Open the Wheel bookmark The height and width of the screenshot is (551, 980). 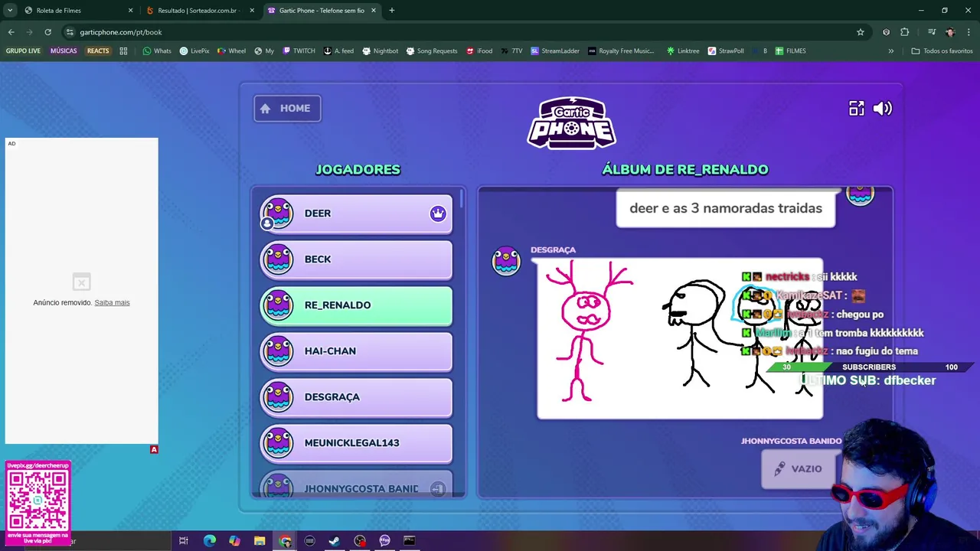[231, 51]
